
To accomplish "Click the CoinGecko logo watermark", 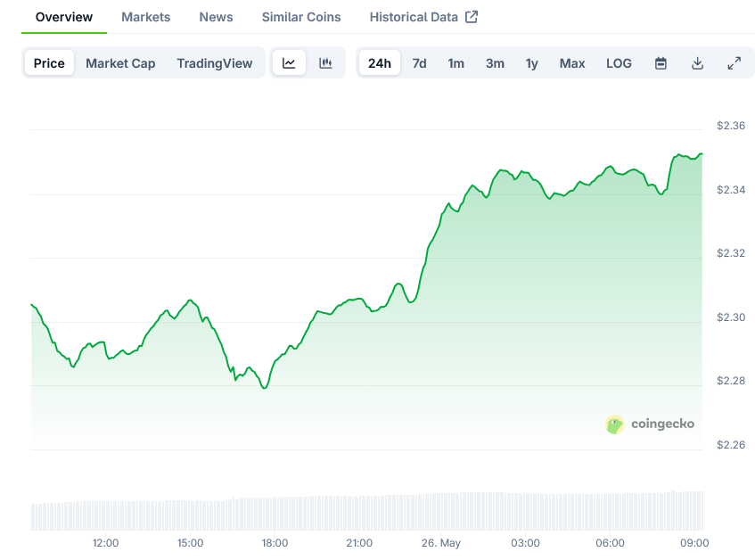I will point(650,424).
